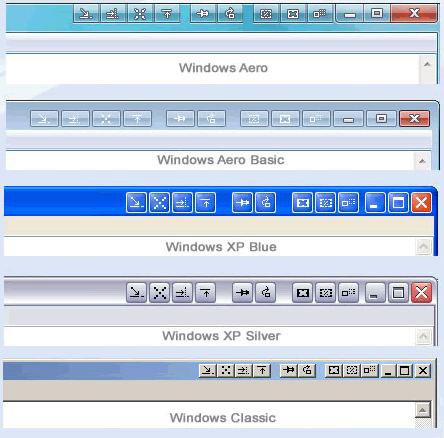Click the X-shaped dots button in XP Silver title bar
This screenshot has width=444, height=438.
click(x=160, y=292)
